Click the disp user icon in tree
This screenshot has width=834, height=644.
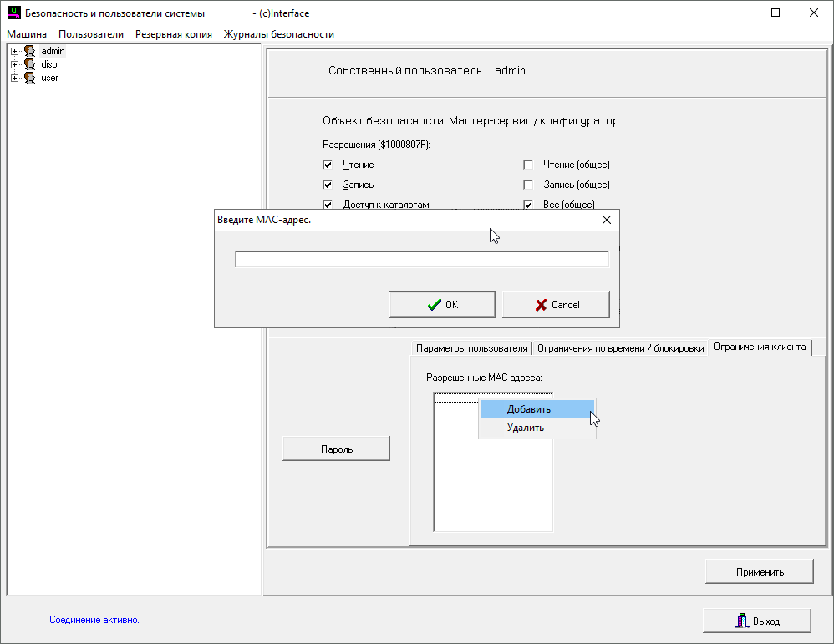point(29,65)
